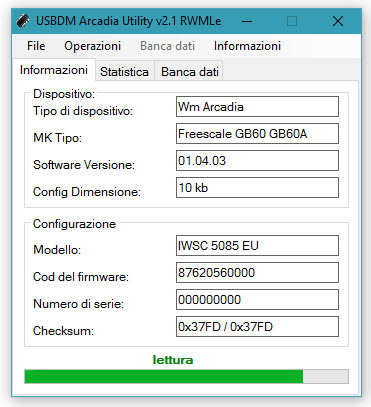
Task: Open the Banca dati menu
Action: point(167,46)
